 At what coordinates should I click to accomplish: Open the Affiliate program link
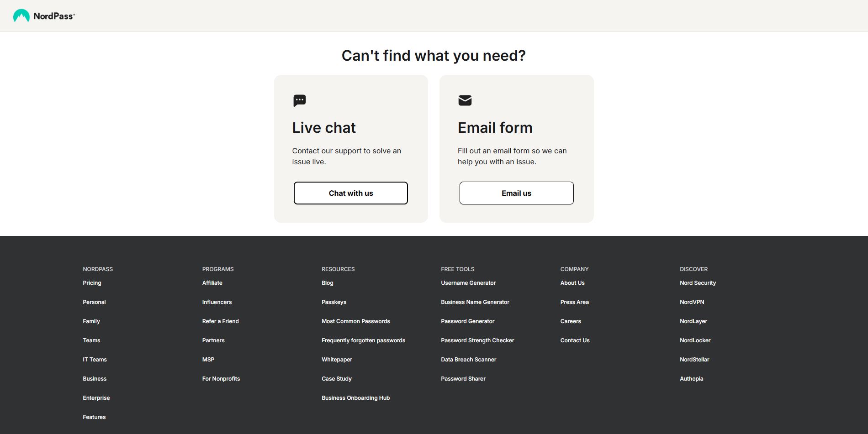[x=212, y=283]
